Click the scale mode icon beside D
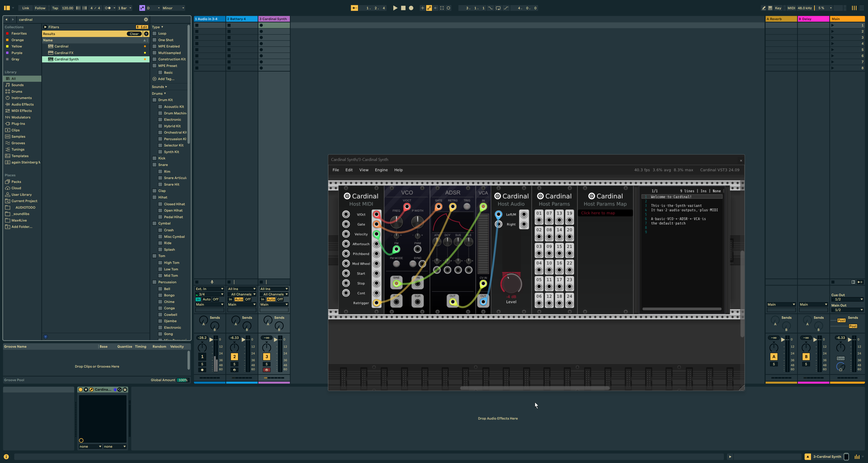The image size is (868, 463). (x=142, y=8)
